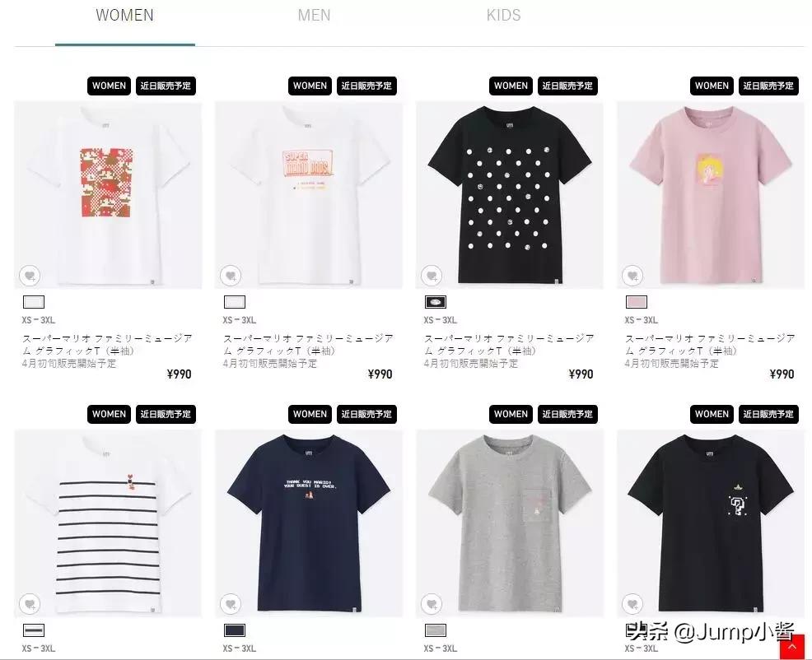Add gray pocket tee to favorites
812x660 pixels.
point(432,603)
